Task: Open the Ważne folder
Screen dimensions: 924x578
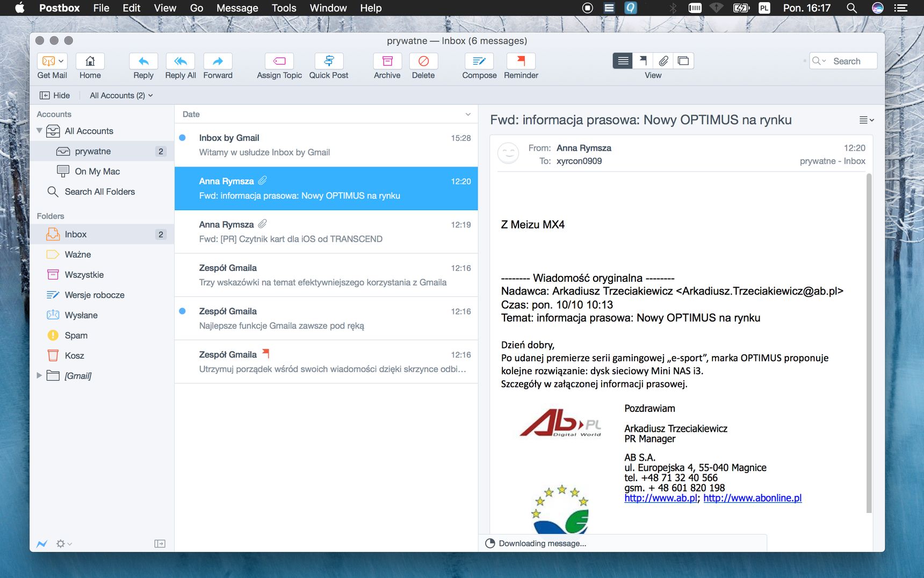Action: point(102,254)
